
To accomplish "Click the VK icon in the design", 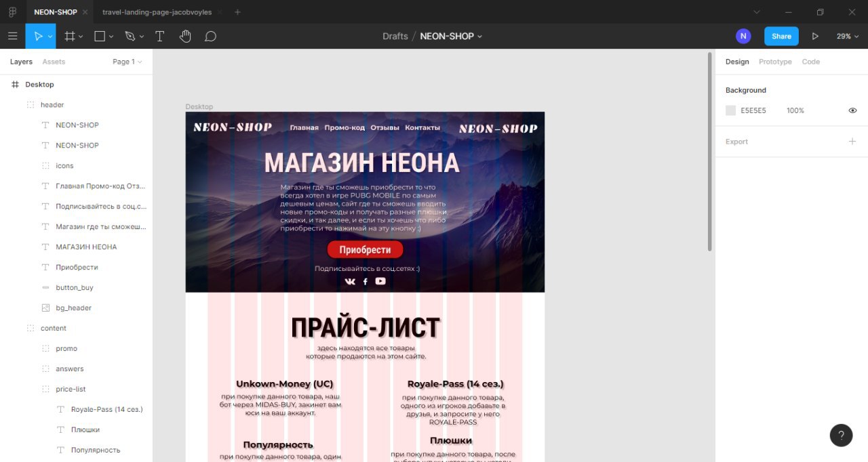I will tap(350, 281).
